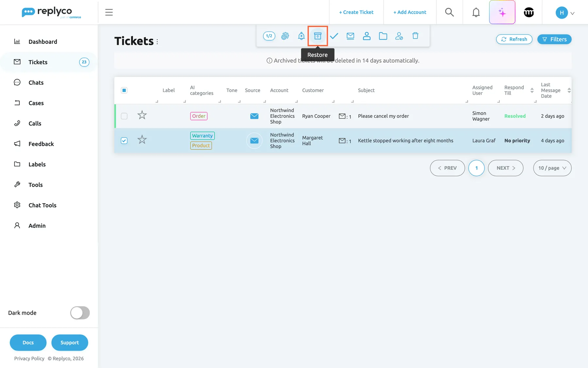The height and width of the screenshot is (368, 588).
Task: Expand the user avatar H menu
Action: coord(565,13)
